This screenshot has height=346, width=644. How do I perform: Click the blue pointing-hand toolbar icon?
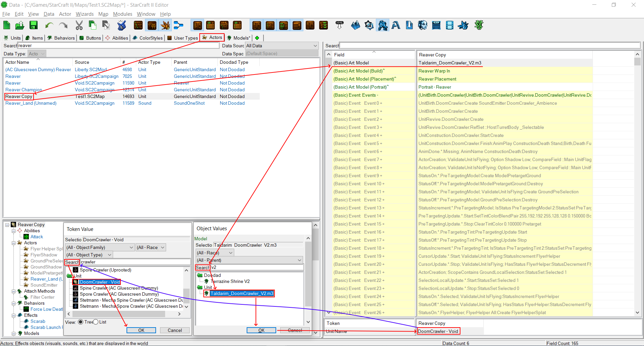pyautogui.click(x=121, y=25)
